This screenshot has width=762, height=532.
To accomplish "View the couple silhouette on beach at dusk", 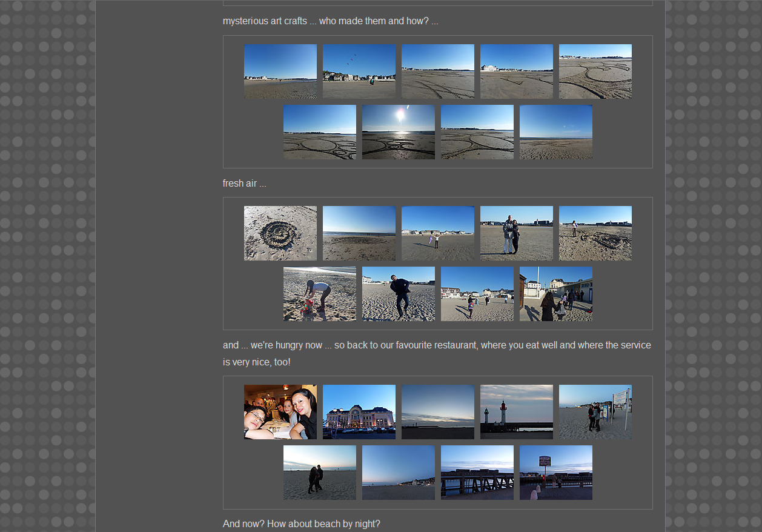I will [319, 473].
